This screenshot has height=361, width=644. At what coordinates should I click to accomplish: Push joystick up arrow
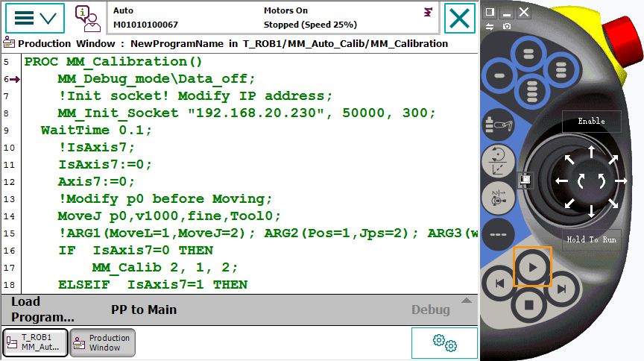(x=591, y=151)
